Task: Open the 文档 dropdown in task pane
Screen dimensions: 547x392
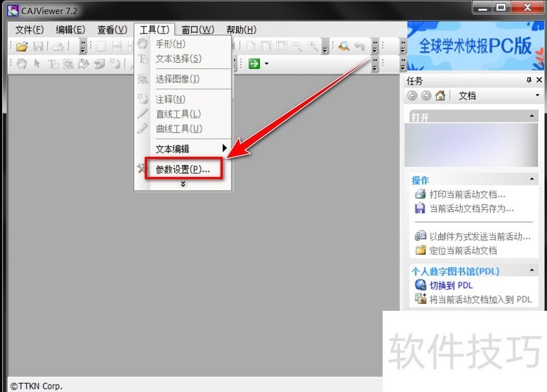Action: [x=537, y=95]
